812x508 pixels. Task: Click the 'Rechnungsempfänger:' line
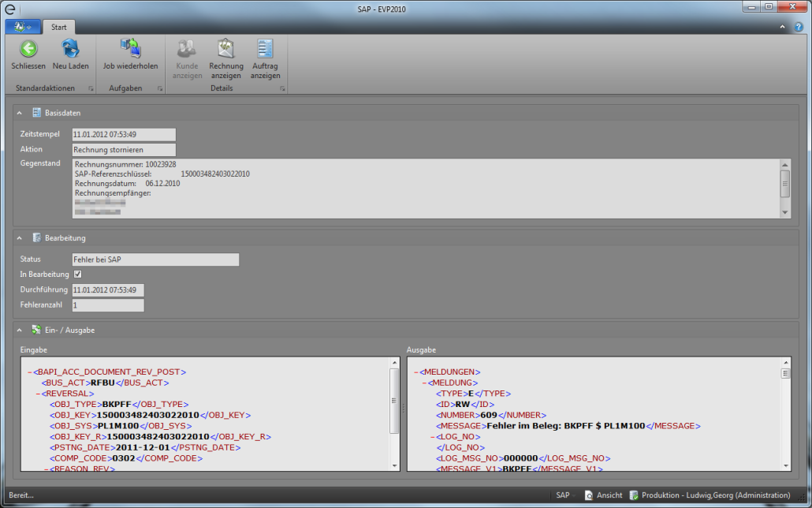pos(113,193)
